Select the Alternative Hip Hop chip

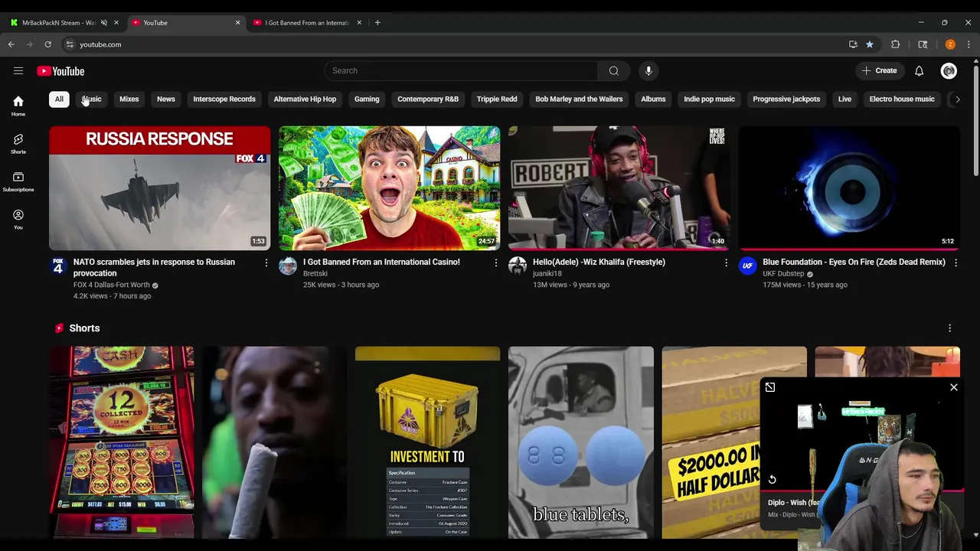[x=305, y=99]
